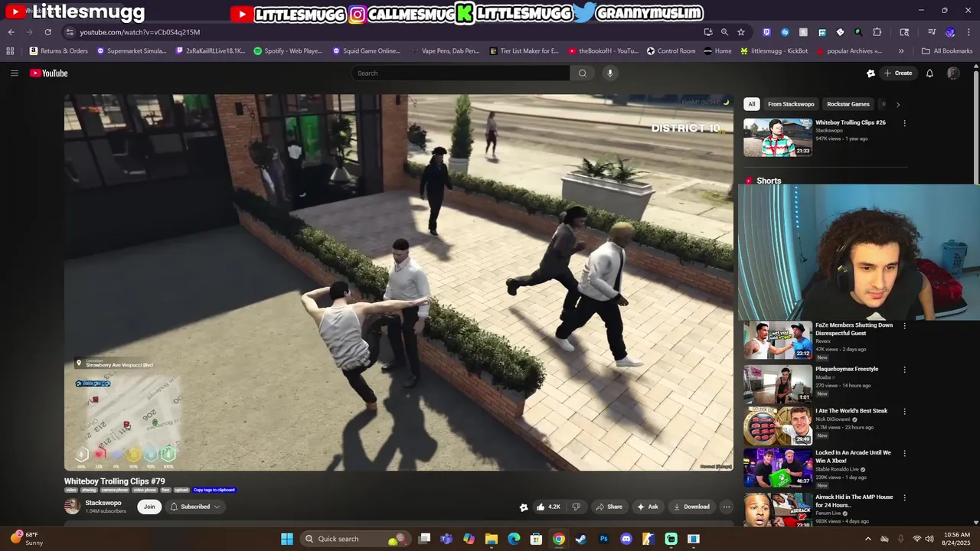Screen dimensions: 980x551
Task: Open options for Locked In An Arcade video
Action: [904, 454]
